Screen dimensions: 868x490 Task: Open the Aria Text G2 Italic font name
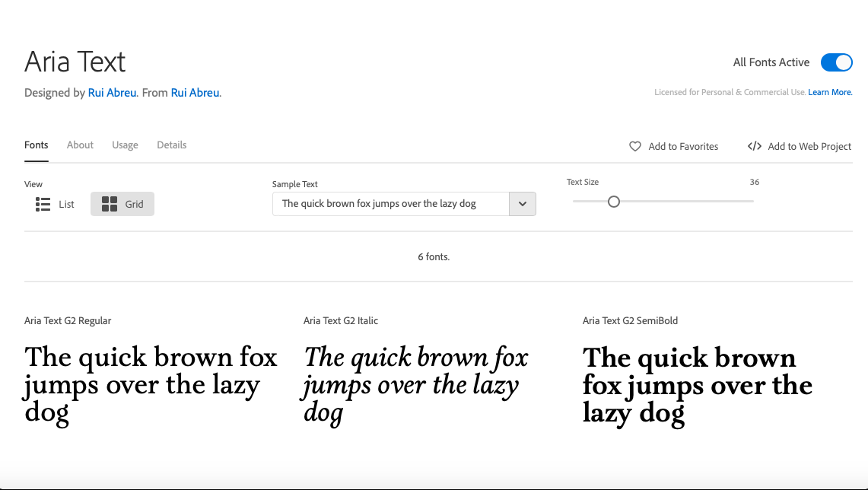point(341,320)
